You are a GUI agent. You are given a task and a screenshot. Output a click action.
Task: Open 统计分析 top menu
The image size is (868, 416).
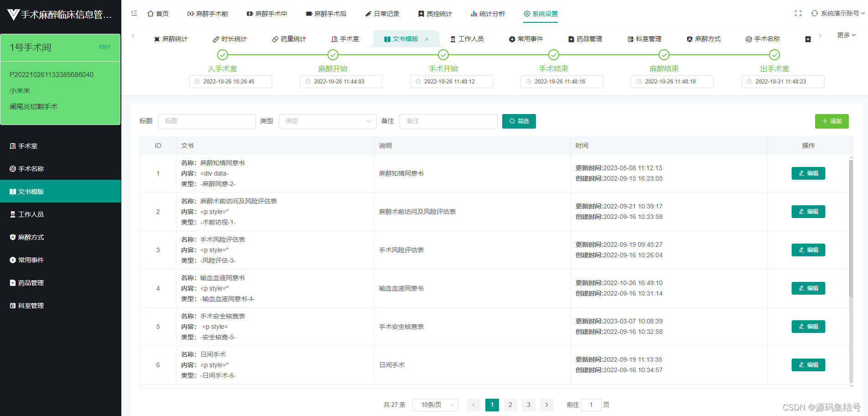tap(488, 14)
